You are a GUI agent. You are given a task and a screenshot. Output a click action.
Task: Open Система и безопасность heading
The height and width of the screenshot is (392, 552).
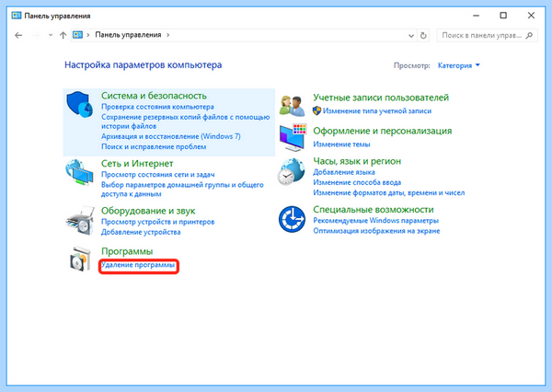(x=154, y=96)
